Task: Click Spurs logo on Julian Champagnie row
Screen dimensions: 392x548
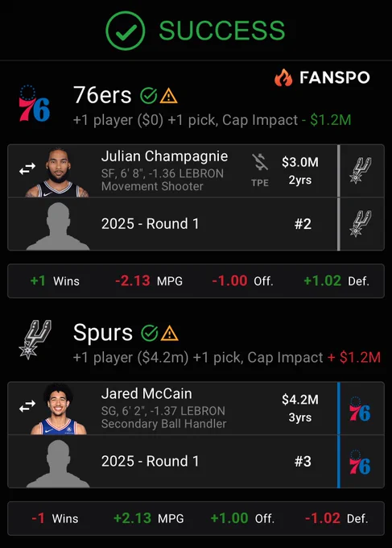Action: coord(361,170)
